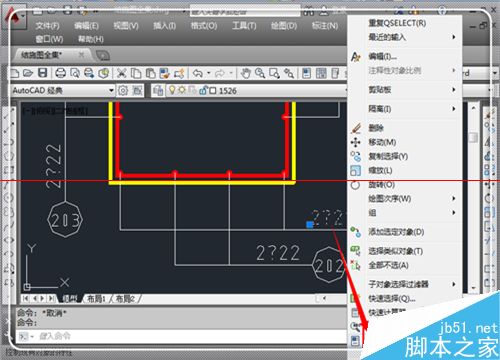Open the 插入(I) menu

click(164, 26)
